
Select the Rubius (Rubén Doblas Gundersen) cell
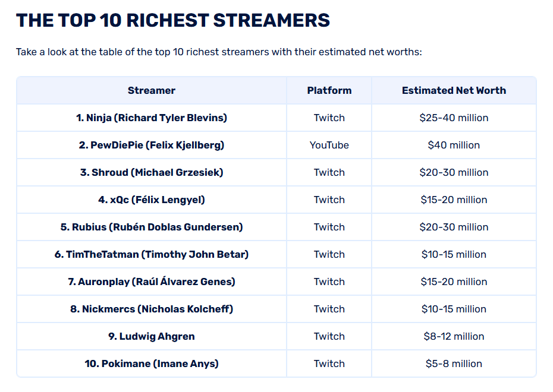point(152,227)
